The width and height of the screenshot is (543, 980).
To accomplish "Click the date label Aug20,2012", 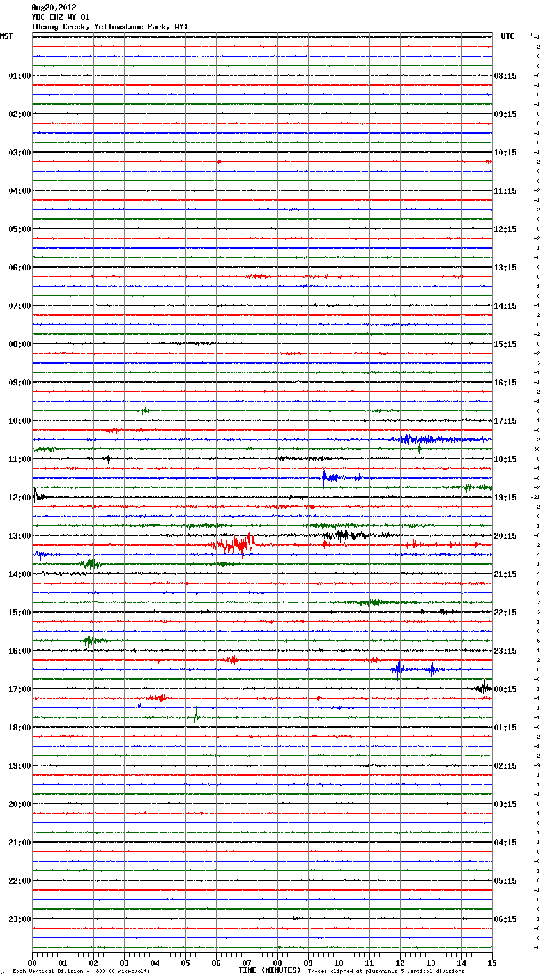I will [54, 8].
